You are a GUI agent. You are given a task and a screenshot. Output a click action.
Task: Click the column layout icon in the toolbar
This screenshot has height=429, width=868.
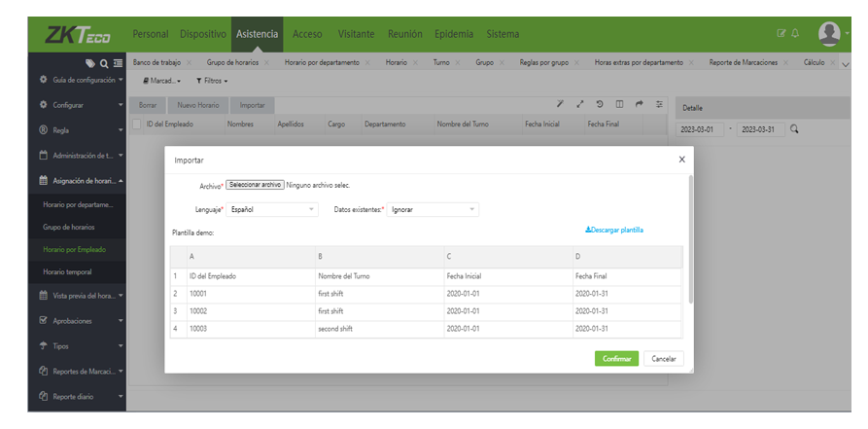coord(619,104)
